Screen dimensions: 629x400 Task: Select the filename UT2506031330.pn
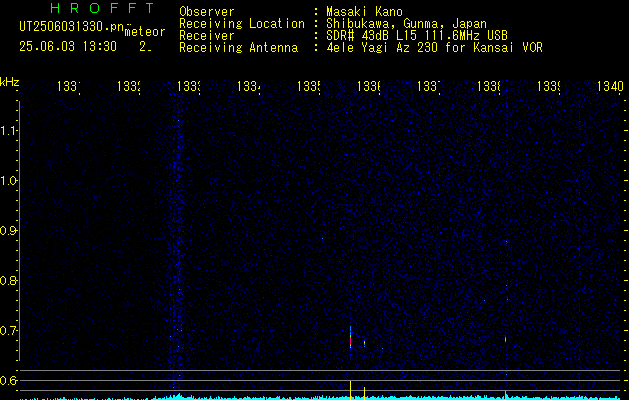pos(72,27)
